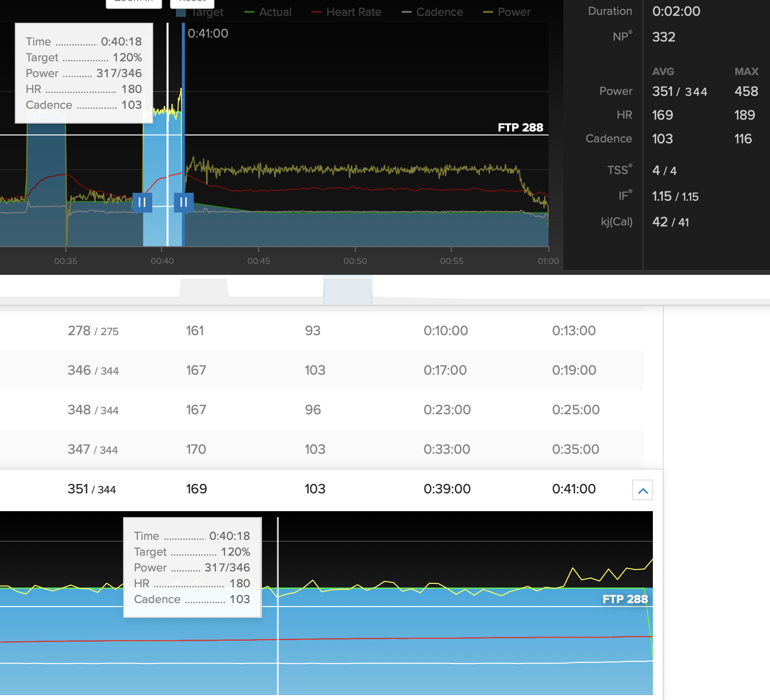The width and height of the screenshot is (770, 700).
Task: Click the IF value 1.15 / 1.15
Action: coord(676,196)
